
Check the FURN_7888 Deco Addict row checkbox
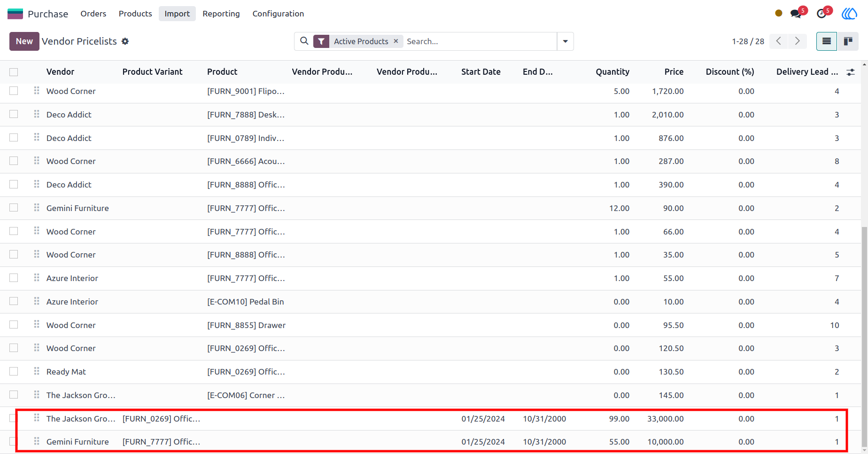tap(14, 114)
